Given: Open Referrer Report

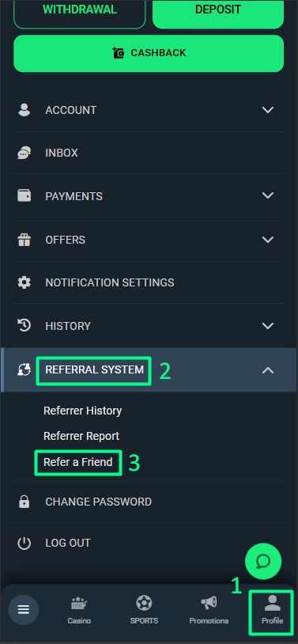Looking at the screenshot, I should click(81, 436).
